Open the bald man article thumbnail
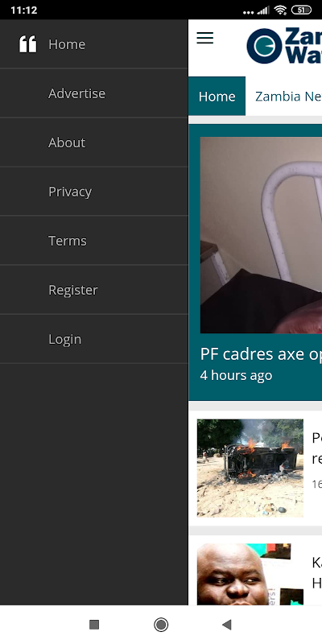The image size is (322, 644). click(250, 574)
